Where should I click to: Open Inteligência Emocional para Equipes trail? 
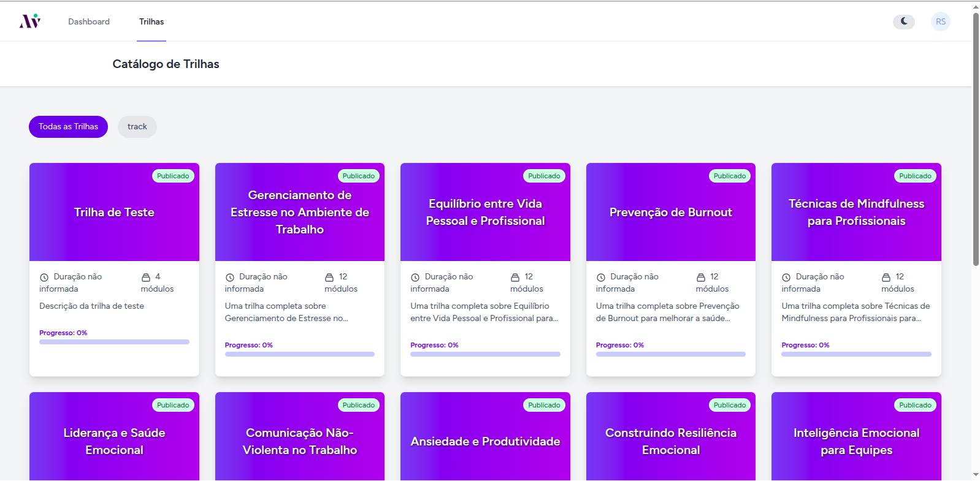coord(856,436)
